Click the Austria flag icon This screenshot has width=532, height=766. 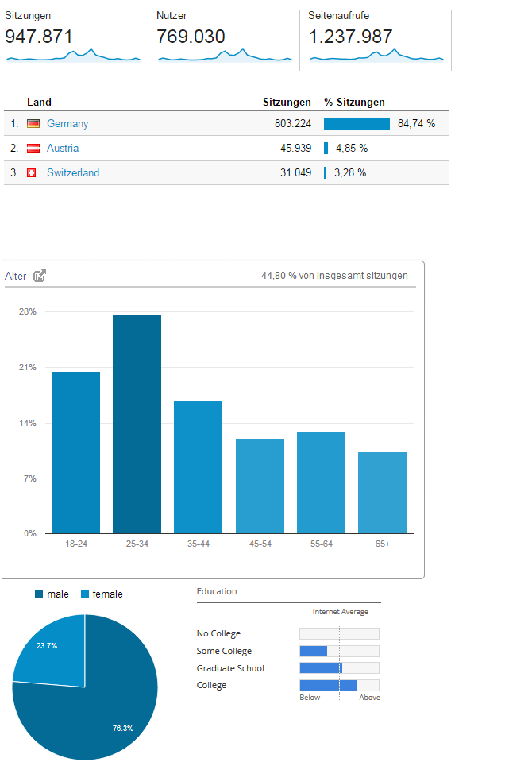[x=33, y=149]
